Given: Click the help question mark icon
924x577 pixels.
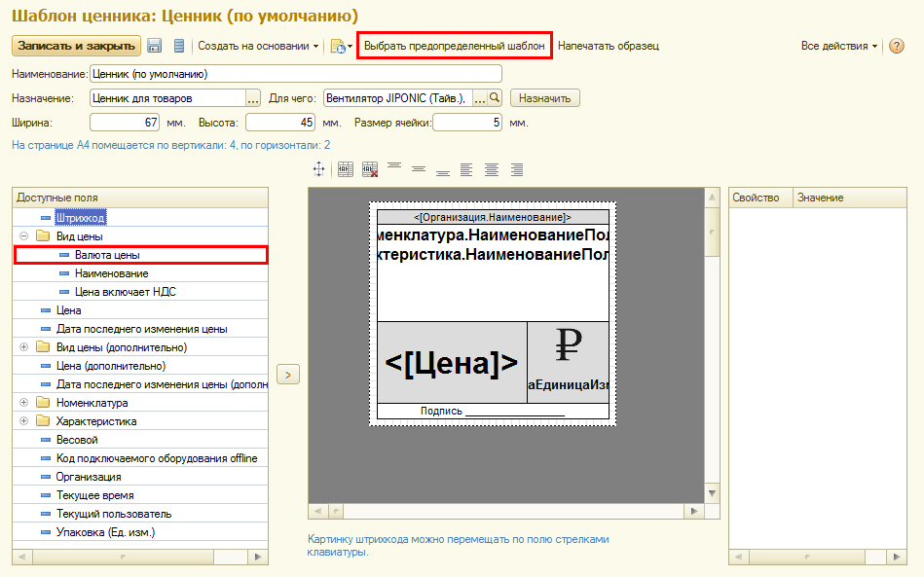Looking at the screenshot, I should coord(897,46).
